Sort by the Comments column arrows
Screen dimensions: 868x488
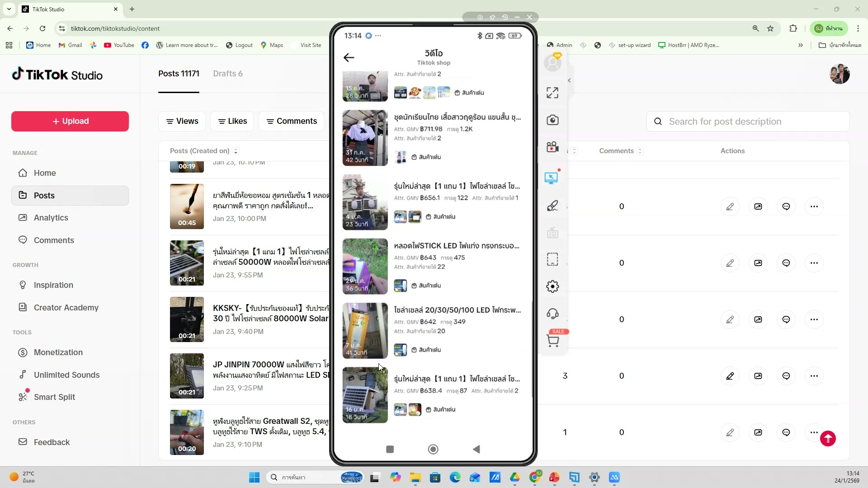point(640,151)
